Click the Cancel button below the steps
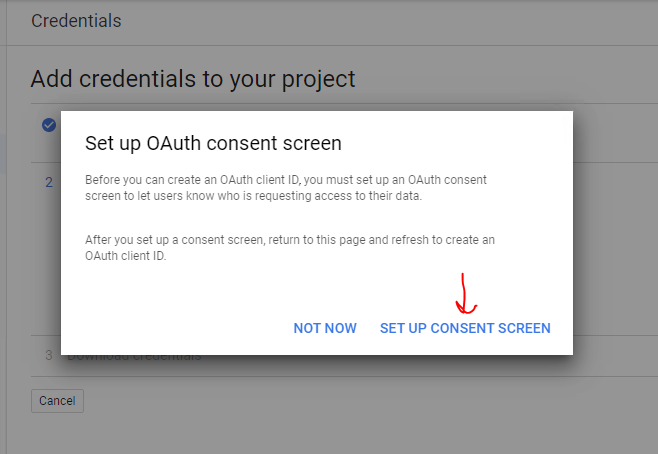Screen dimensions: 658x454 [x=57, y=401]
